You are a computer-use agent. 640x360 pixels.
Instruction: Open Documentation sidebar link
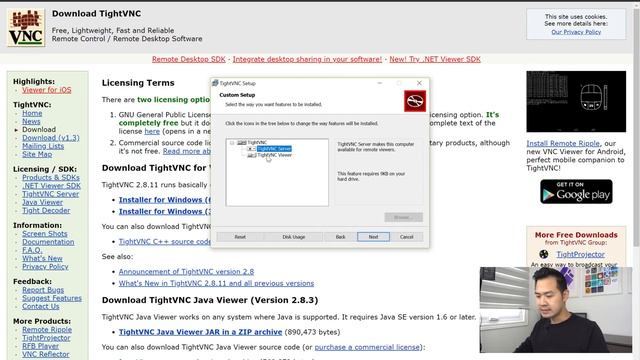pyautogui.click(x=48, y=242)
